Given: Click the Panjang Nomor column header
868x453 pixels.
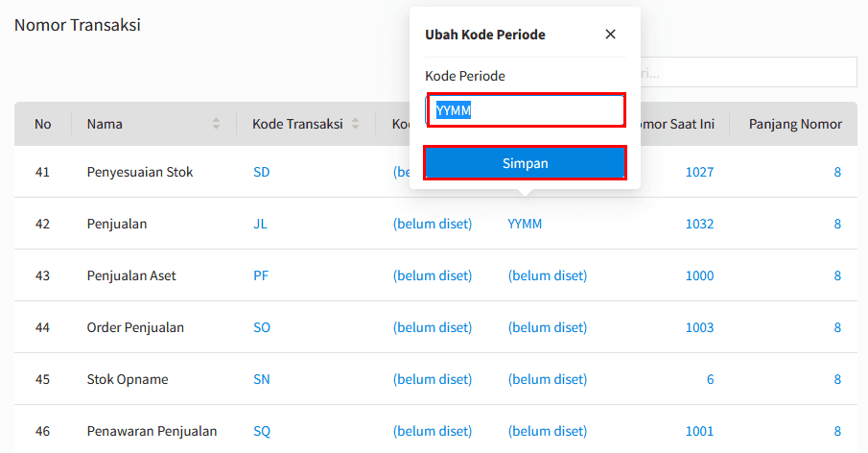Looking at the screenshot, I should pyautogui.click(x=795, y=124).
